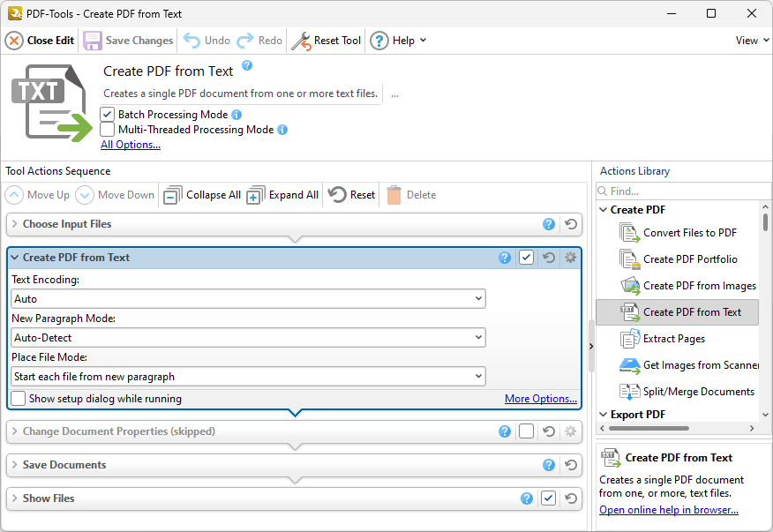773x532 pixels.
Task: Open help for Save Documents
Action: point(549,465)
